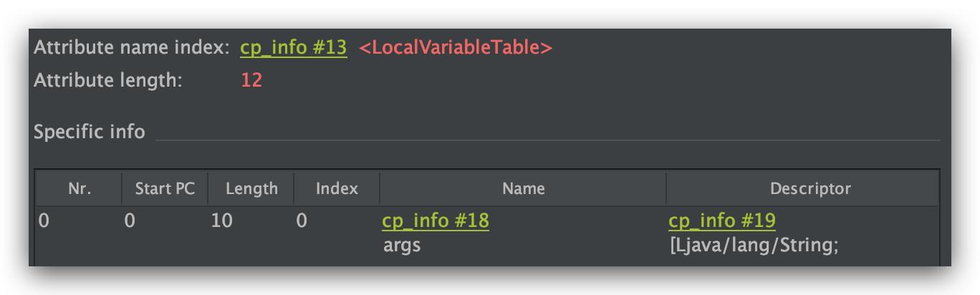Click the Specific info section heading
The height and width of the screenshot is (295, 980).
click(x=90, y=132)
